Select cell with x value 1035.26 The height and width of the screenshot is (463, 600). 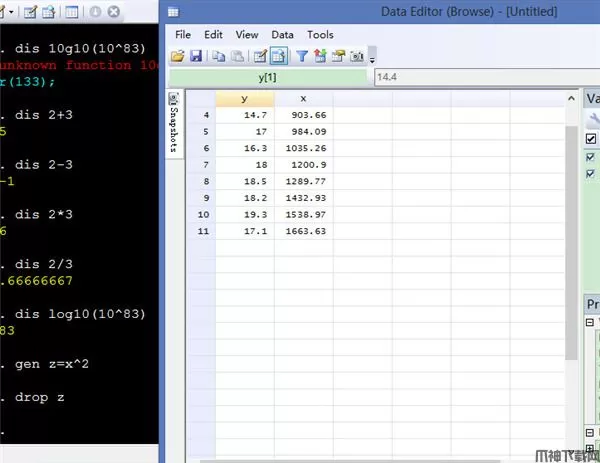tap(304, 148)
